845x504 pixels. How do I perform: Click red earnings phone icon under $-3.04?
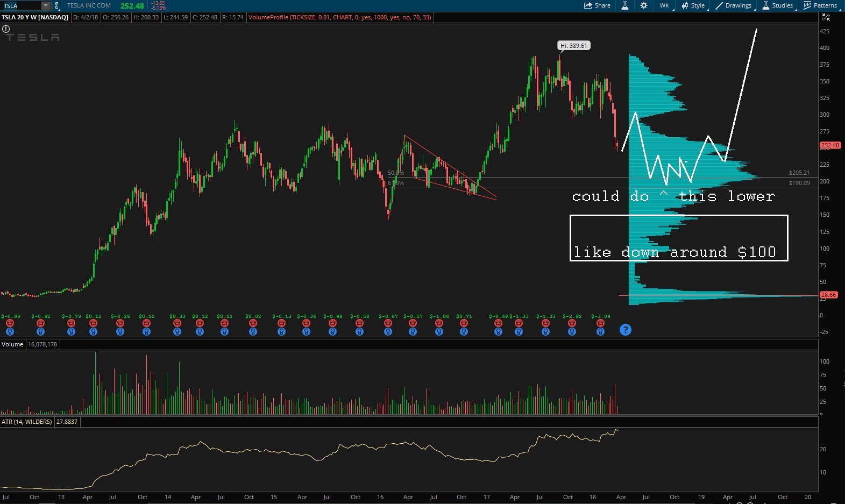pos(600,323)
